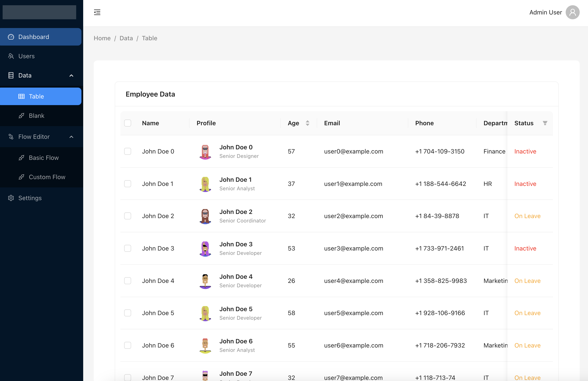Open the Status column filter icon
Viewport: 588px width, 381px height.
click(x=545, y=123)
